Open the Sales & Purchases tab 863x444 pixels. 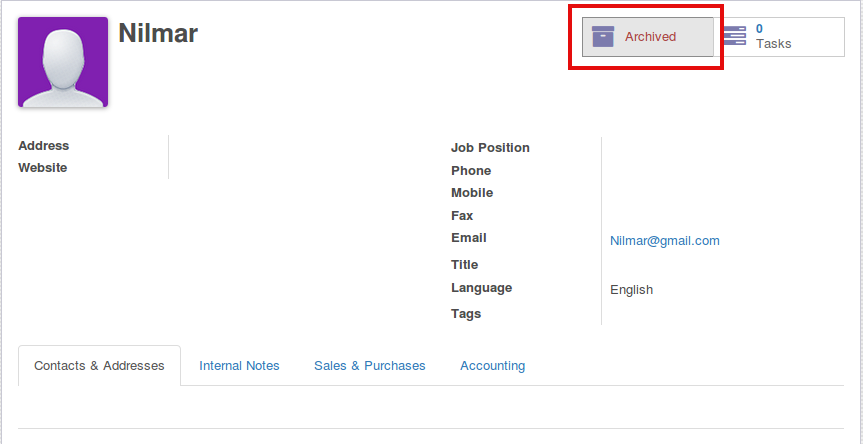(370, 366)
